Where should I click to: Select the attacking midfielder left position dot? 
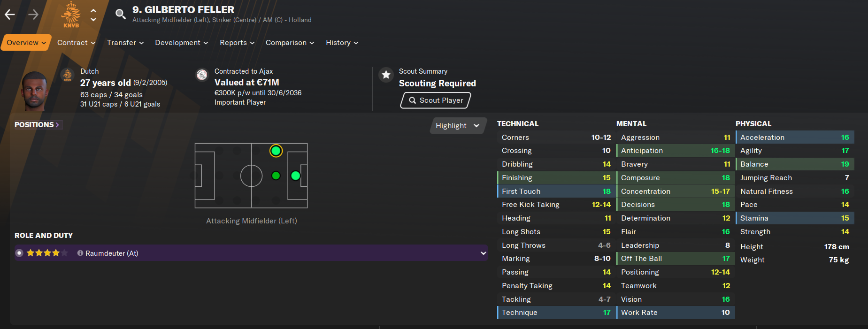click(276, 151)
